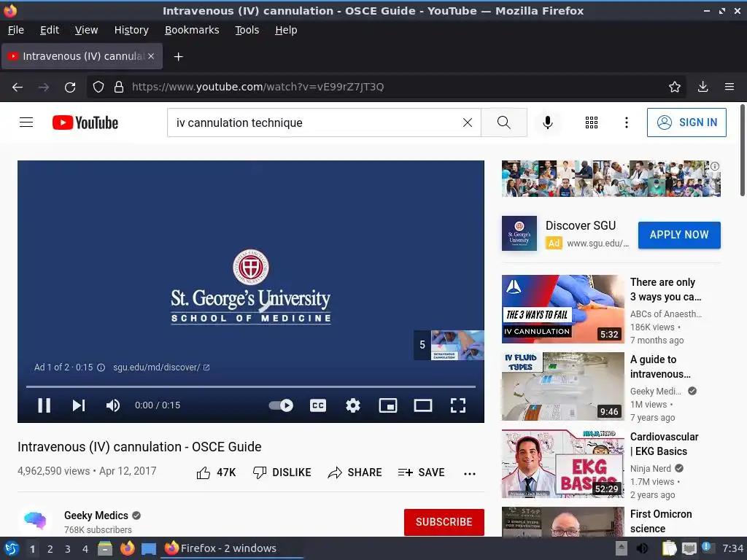Viewport: 747px width, 560px height.
Task: Open the Edit menu
Action: point(50,30)
